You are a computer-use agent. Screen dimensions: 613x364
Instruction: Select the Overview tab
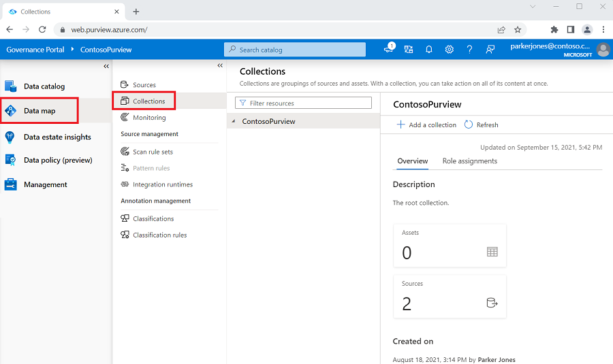pyautogui.click(x=412, y=161)
